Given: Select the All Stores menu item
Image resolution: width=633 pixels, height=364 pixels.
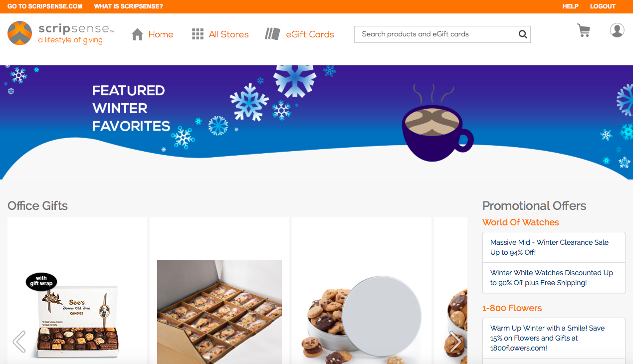Looking at the screenshot, I should coord(228,34).
